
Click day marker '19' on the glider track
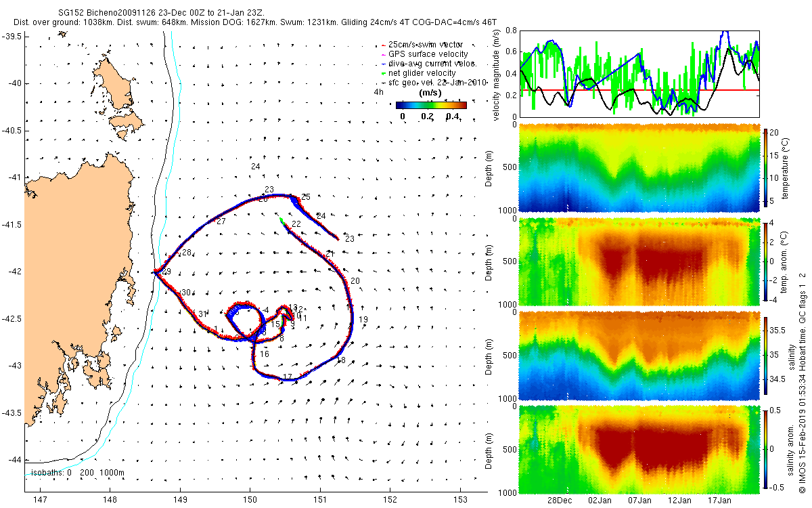(x=363, y=319)
